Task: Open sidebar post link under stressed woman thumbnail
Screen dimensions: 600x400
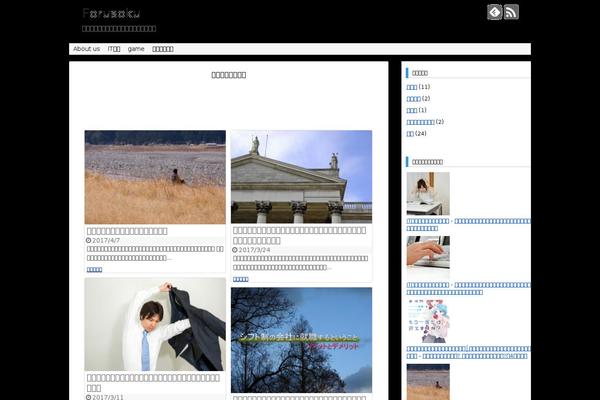Action: click(468, 225)
